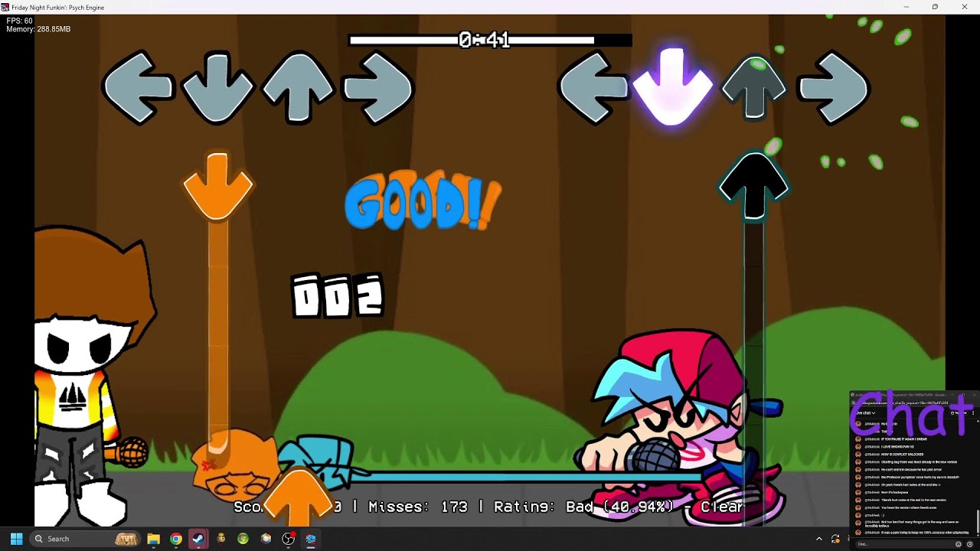Click the GOOD!! rating popup

point(423,201)
